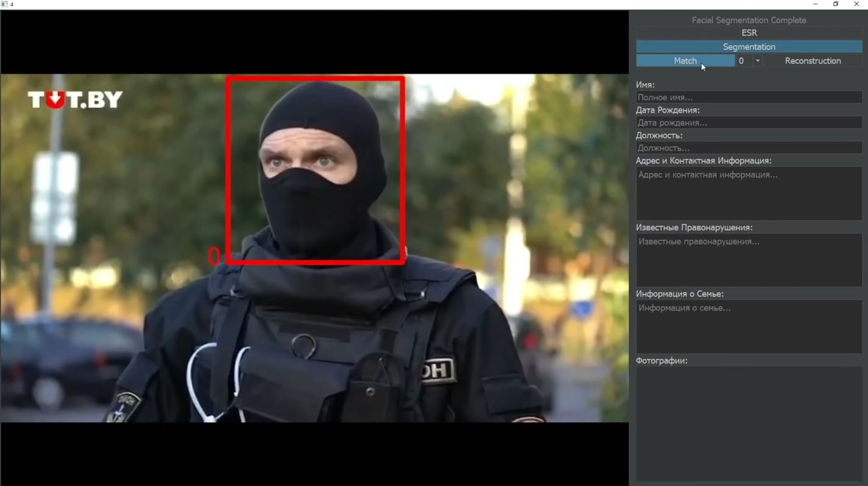Expand the face index dropdown arrow

pos(758,61)
